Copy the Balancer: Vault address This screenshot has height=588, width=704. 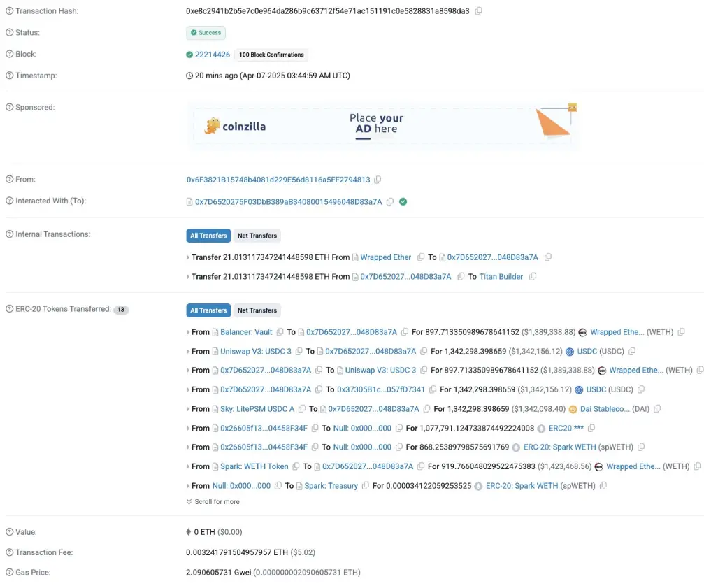(x=280, y=332)
